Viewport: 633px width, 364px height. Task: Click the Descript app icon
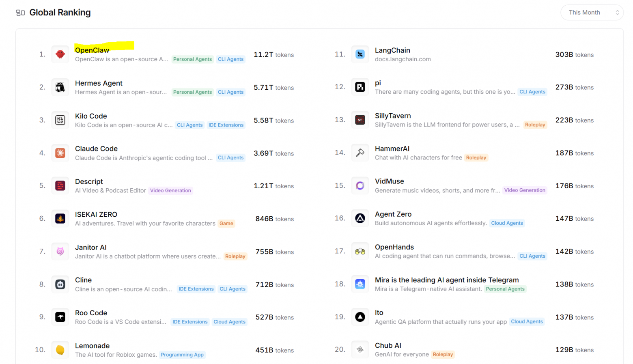[60, 186]
